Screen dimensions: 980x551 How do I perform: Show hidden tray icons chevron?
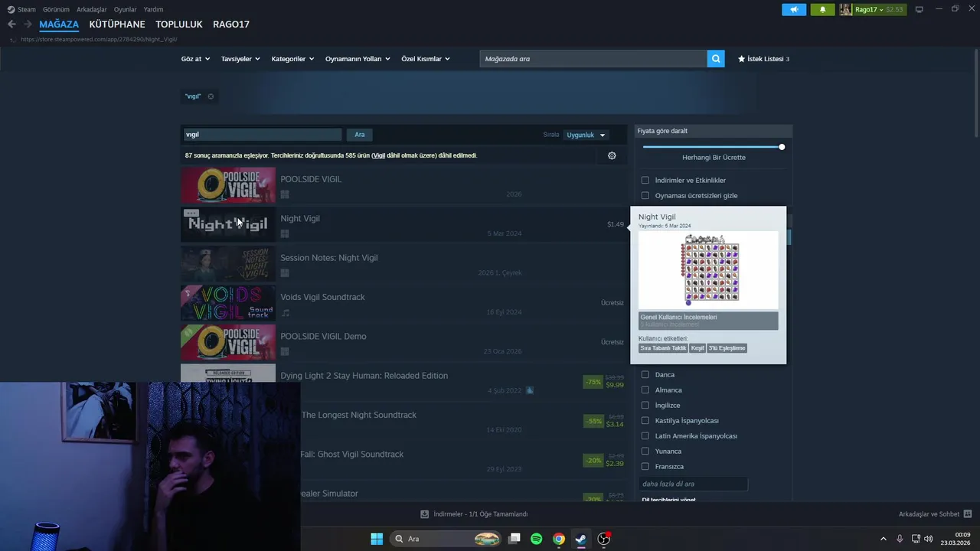(883, 539)
